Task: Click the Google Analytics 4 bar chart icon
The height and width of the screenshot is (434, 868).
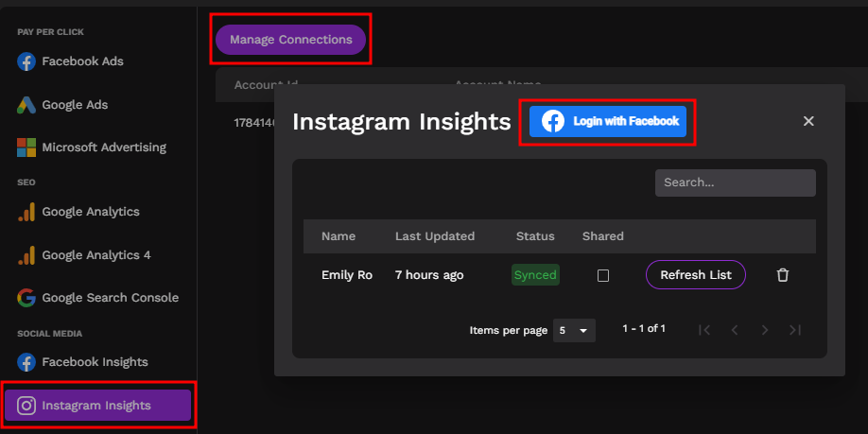Action: pos(26,255)
